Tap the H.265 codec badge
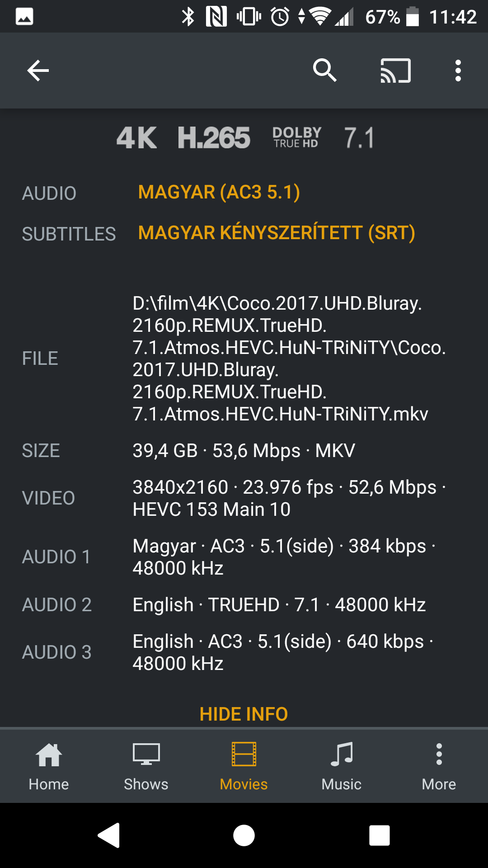The image size is (488, 868). point(214,138)
